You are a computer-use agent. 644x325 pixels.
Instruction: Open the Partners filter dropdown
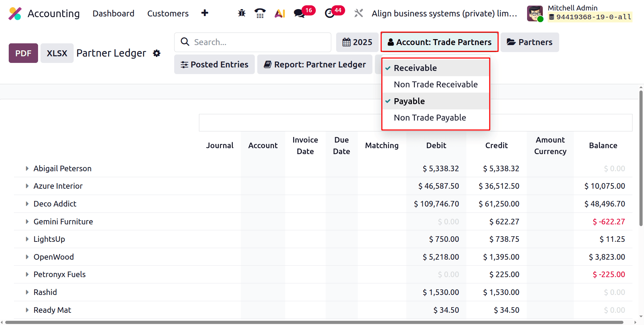(x=530, y=42)
